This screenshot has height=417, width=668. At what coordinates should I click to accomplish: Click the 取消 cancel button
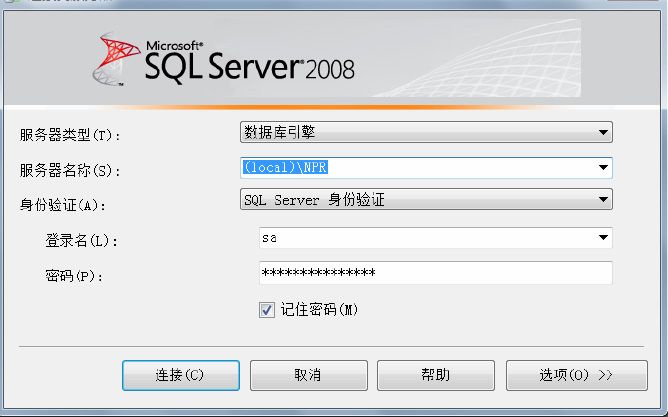[x=308, y=375]
